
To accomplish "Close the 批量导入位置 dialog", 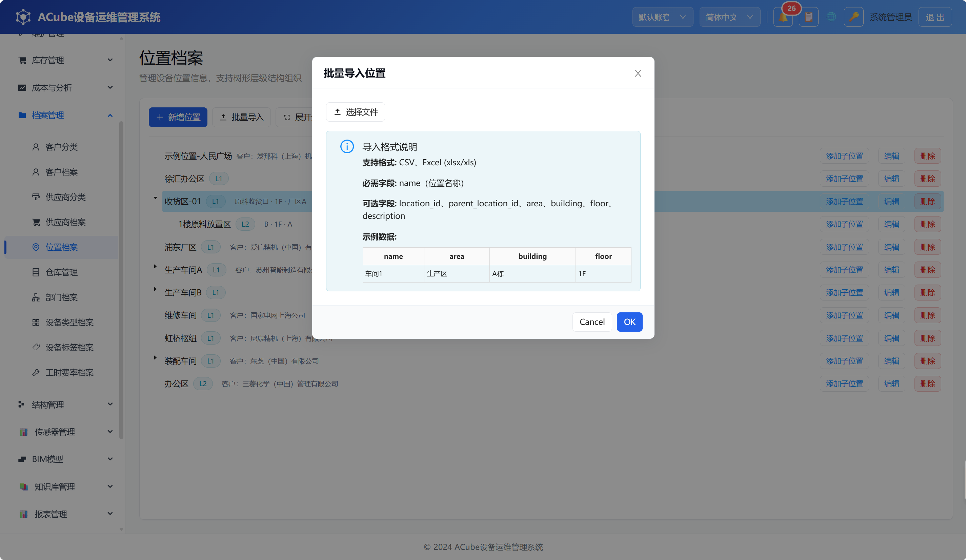I will click(x=638, y=73).
